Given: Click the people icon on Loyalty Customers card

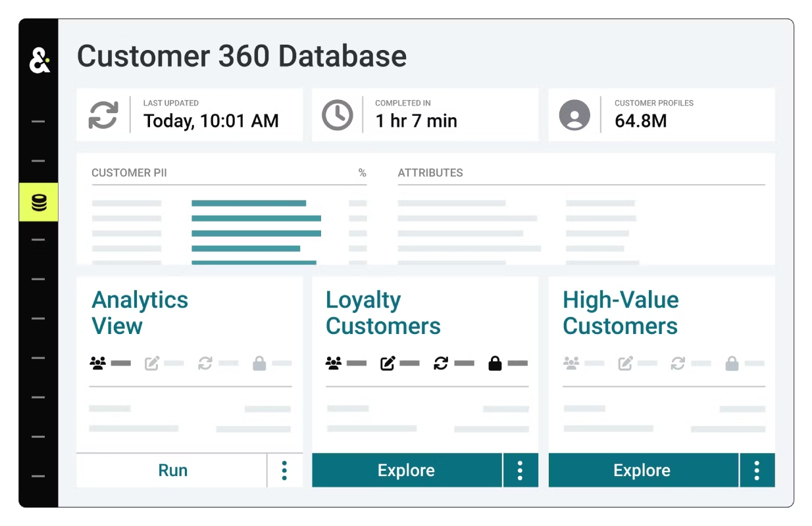Looking at the screenshot, I should [x=334, y=363].
